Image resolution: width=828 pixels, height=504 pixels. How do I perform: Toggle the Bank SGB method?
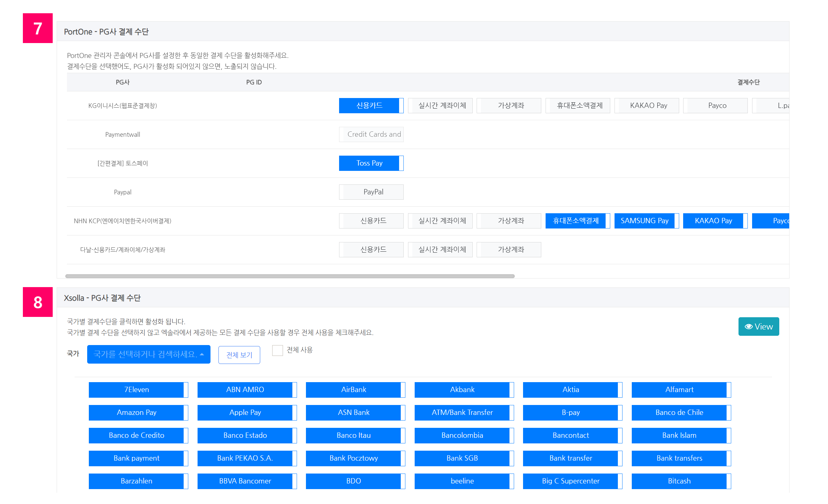pyautogui.click(x=464, y=458)
